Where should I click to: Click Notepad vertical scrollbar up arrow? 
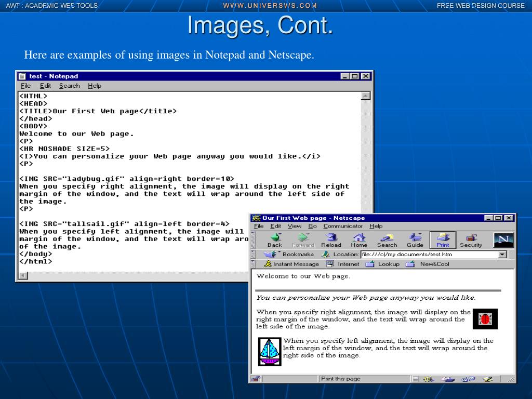tap(365, 96)
